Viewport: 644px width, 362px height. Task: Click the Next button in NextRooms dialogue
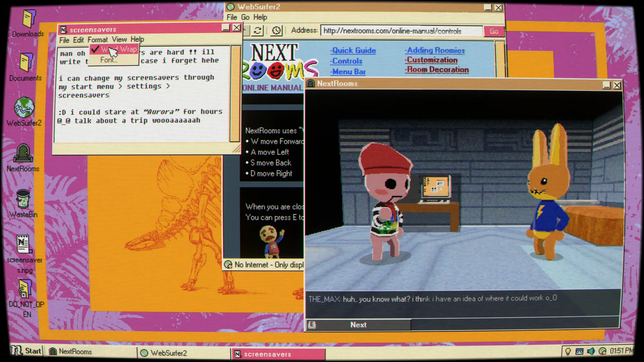coord(358,325)
